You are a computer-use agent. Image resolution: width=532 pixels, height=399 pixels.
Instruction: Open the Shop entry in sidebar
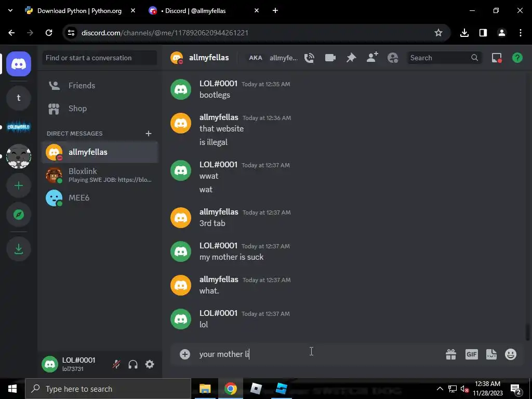click(100, 109)
